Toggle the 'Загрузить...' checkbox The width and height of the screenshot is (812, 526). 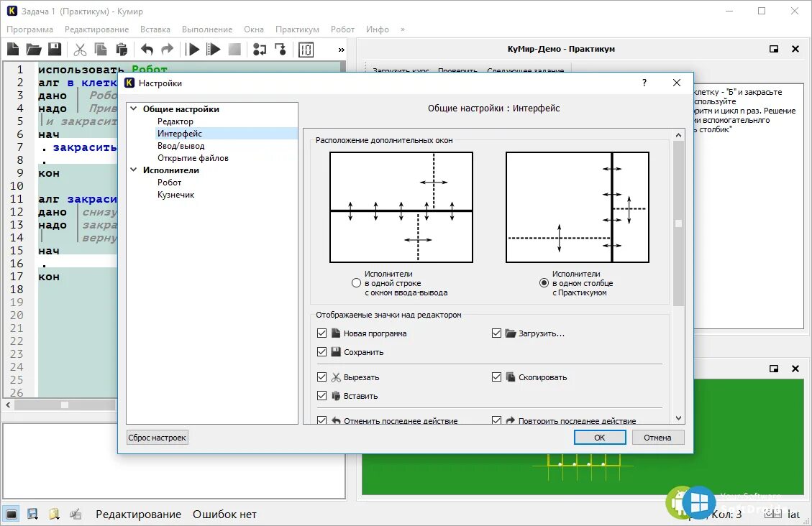tap(497, 333)
